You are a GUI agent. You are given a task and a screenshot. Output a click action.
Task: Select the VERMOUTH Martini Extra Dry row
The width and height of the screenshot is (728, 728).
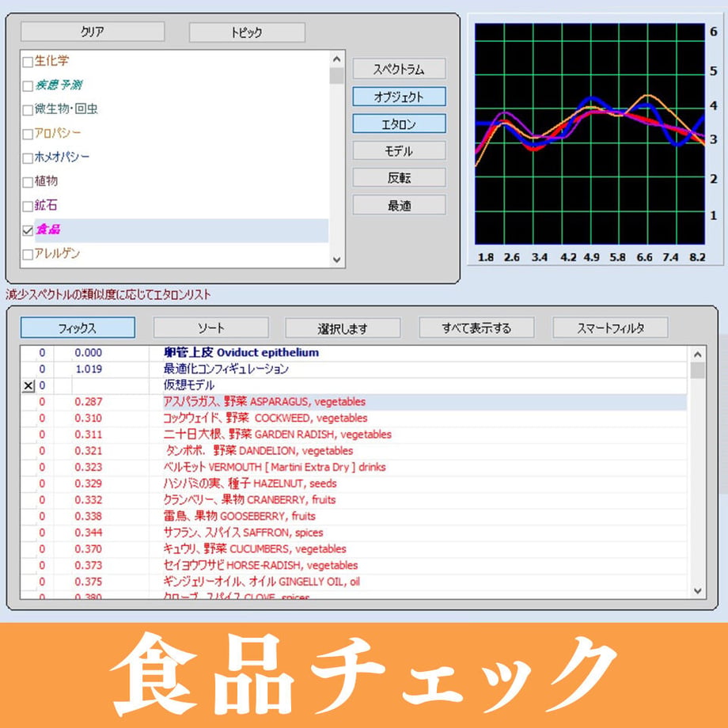tap(354, 467)
